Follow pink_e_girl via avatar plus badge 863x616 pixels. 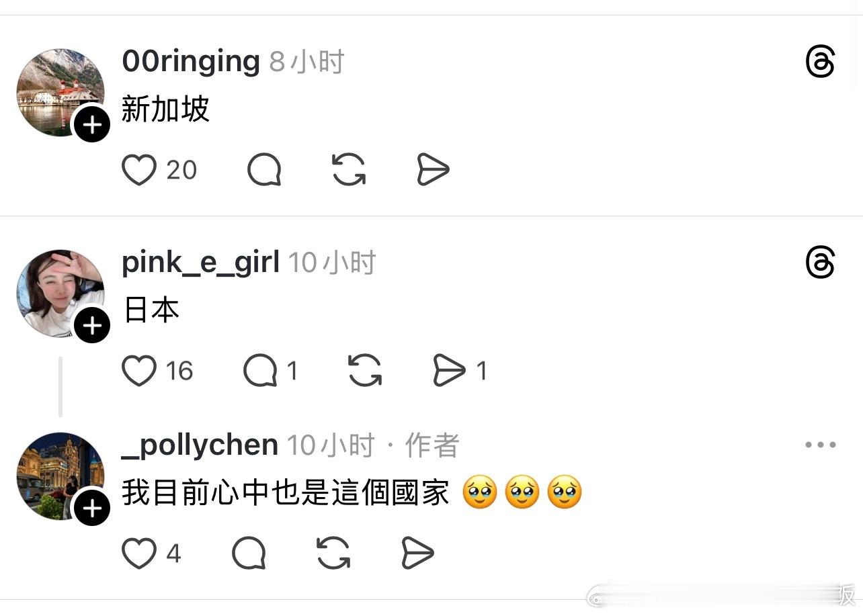(x=92, y=326)
